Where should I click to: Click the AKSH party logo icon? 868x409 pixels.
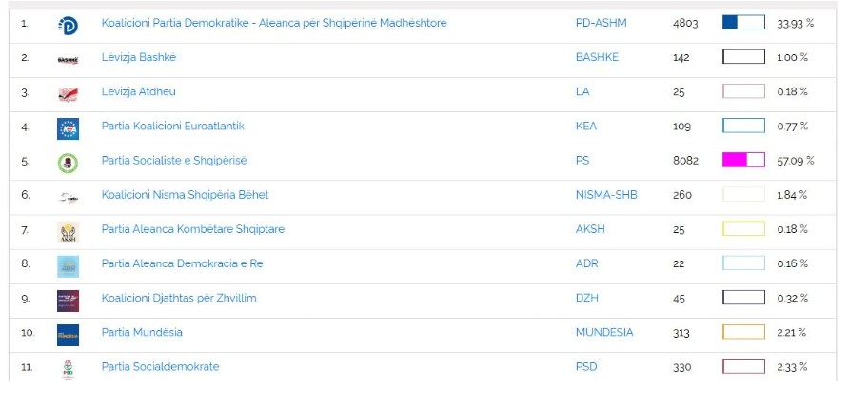68,231
